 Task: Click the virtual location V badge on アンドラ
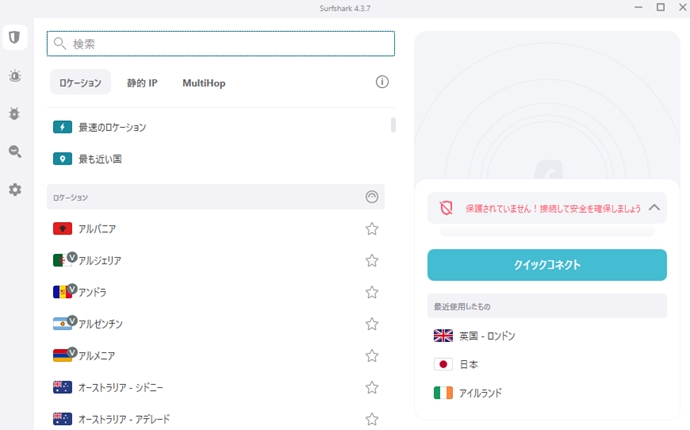pyautogui.click(x=72, y=289)
